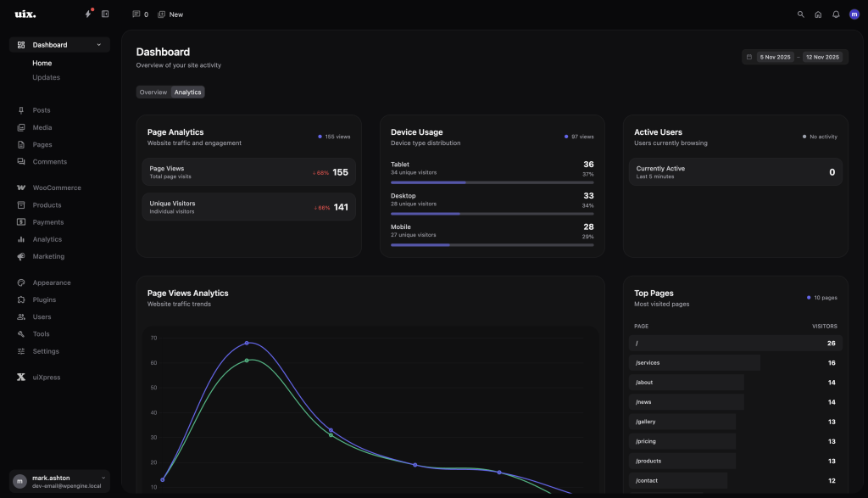Image resolution: width=868 pixels, height=498 pixels.
Task: Click the lightning bolt icon in top bar
Action: pyautogui.click(x=88, y=14)
